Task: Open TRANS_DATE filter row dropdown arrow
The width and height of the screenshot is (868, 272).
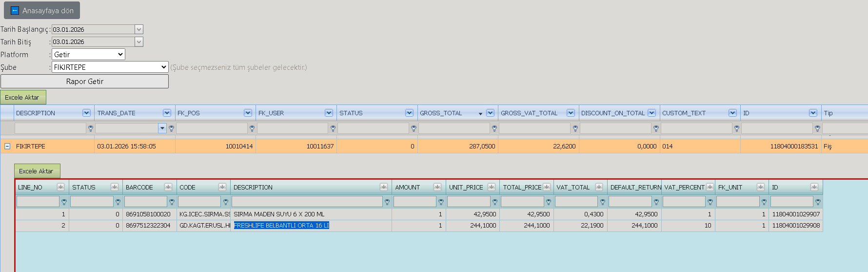Action: (x=162, y=128)
